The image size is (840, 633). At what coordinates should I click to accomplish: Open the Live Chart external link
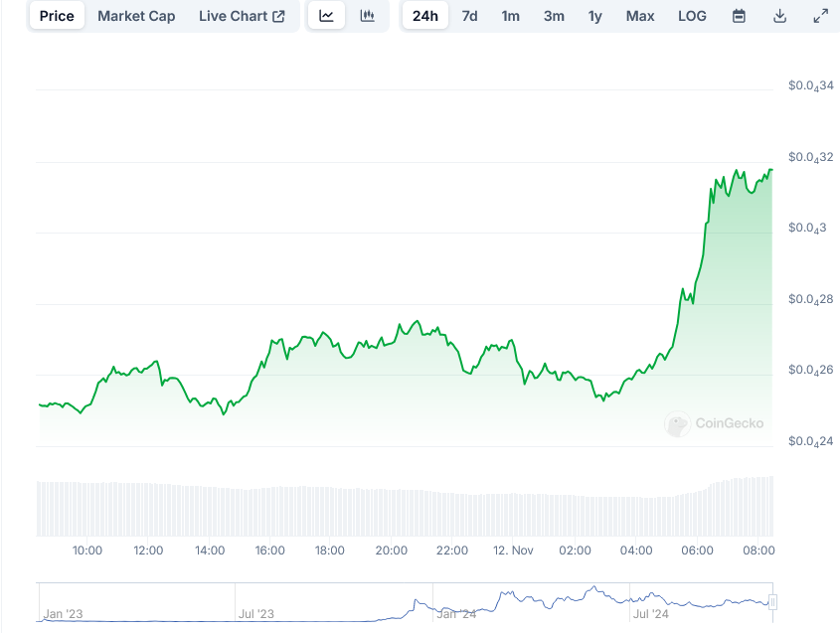click(242, 16)
